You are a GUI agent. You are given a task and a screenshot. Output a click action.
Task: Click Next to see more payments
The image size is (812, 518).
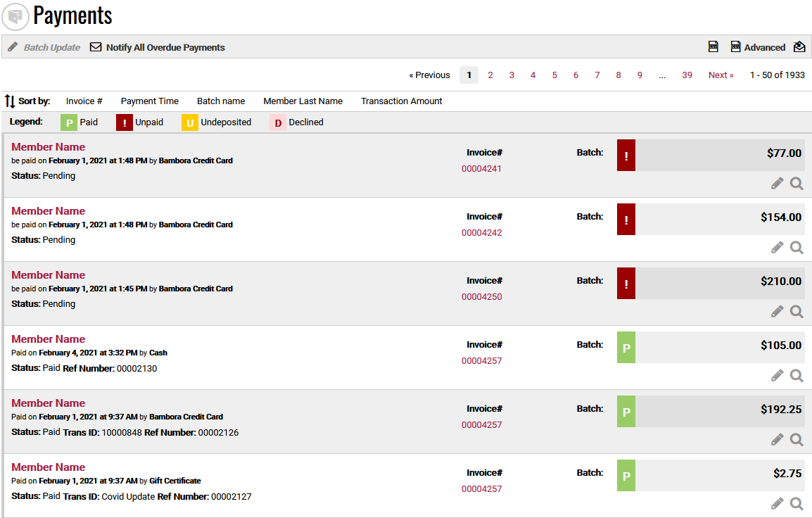pos(721,75)
